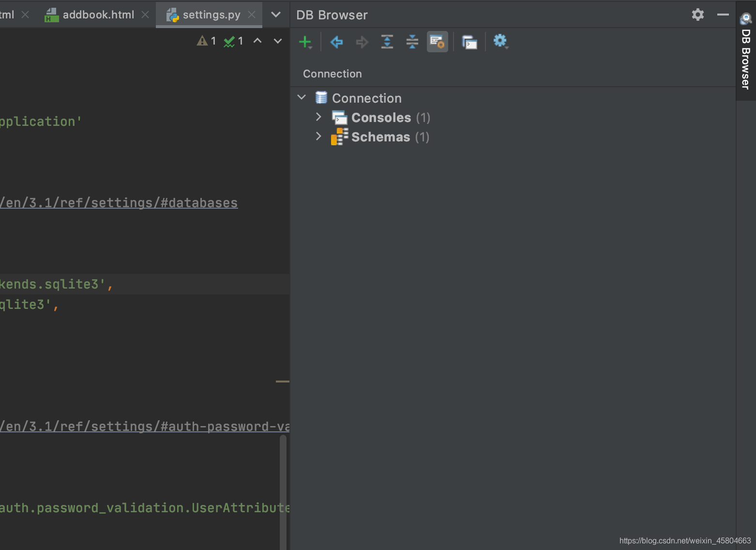Screen dimensions: 756x550
Task: Jump to previous highlighted error arrow
Action: tap(257, 41)
